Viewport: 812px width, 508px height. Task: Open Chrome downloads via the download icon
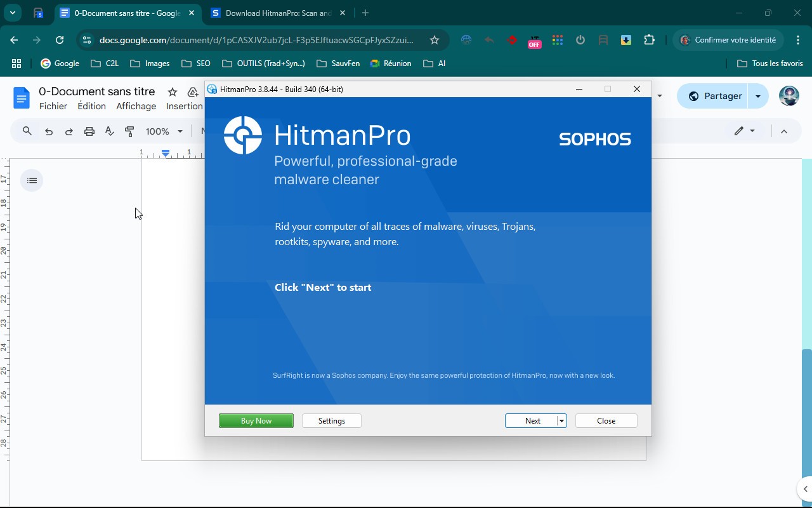coord(625,39)
